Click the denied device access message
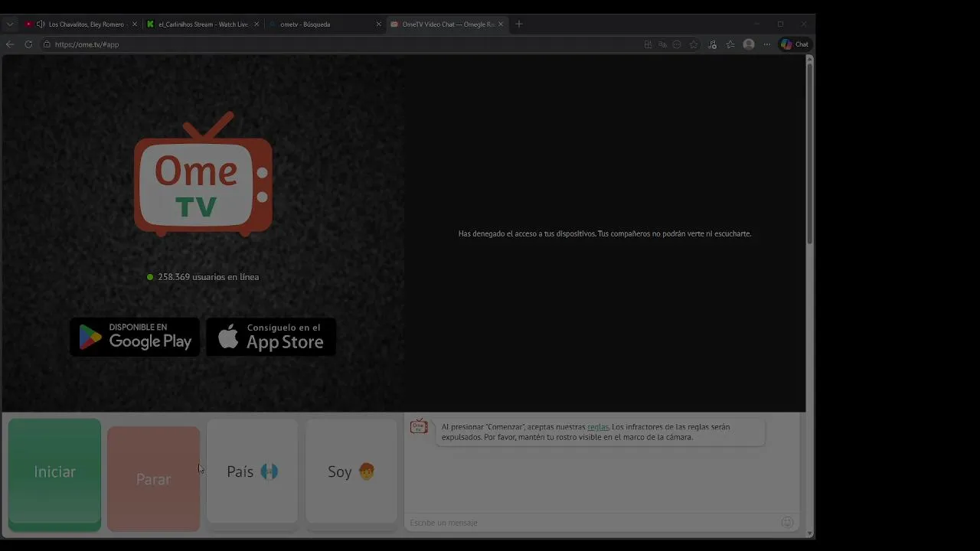Screen dimensions: 980x551 pyautogui.click(x=605, y=234)
